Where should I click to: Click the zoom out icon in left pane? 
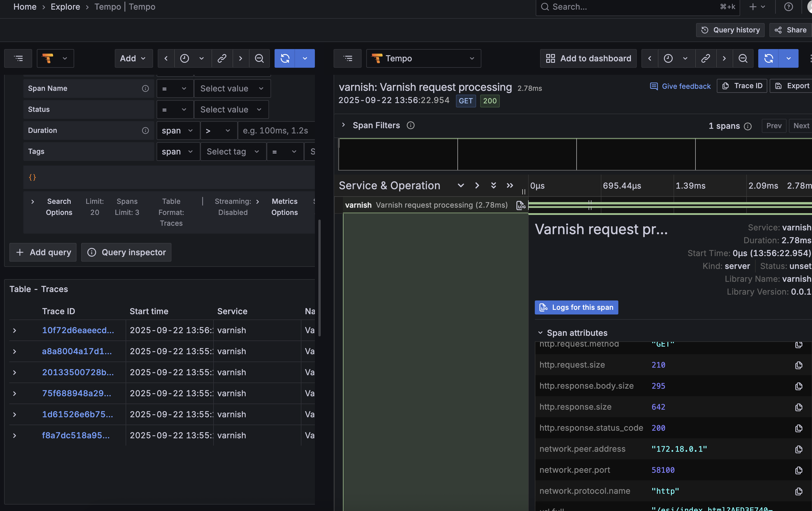pos(259,58)
